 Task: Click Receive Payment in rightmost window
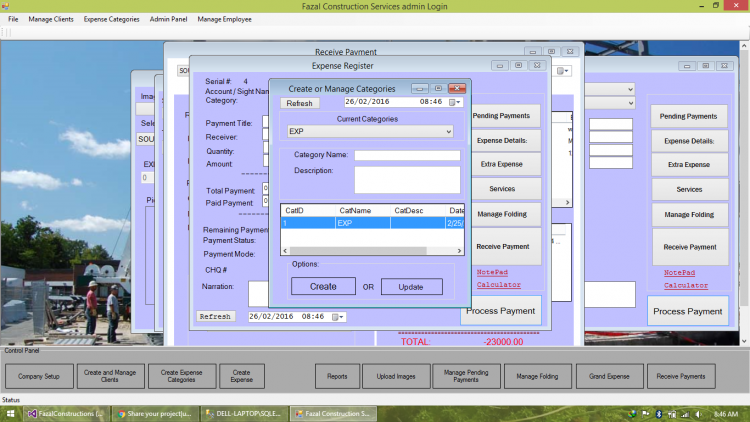[690, 247]
